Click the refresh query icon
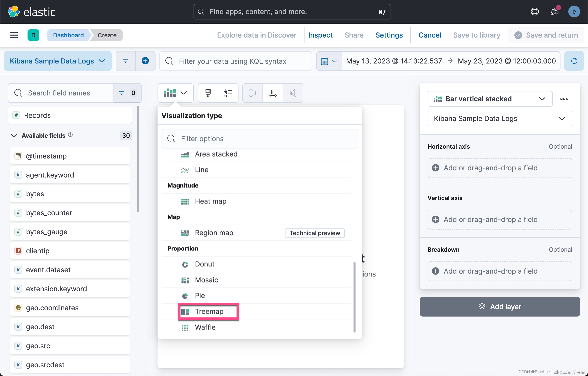Image resolution: width=588 pixels, height=376 pixels. coord(574,61)
